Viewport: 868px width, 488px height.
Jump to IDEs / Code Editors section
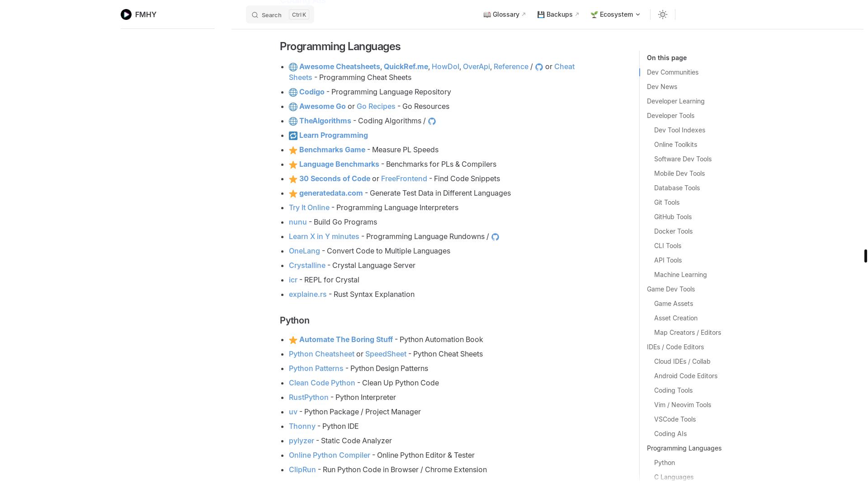(x=675, y=347)
